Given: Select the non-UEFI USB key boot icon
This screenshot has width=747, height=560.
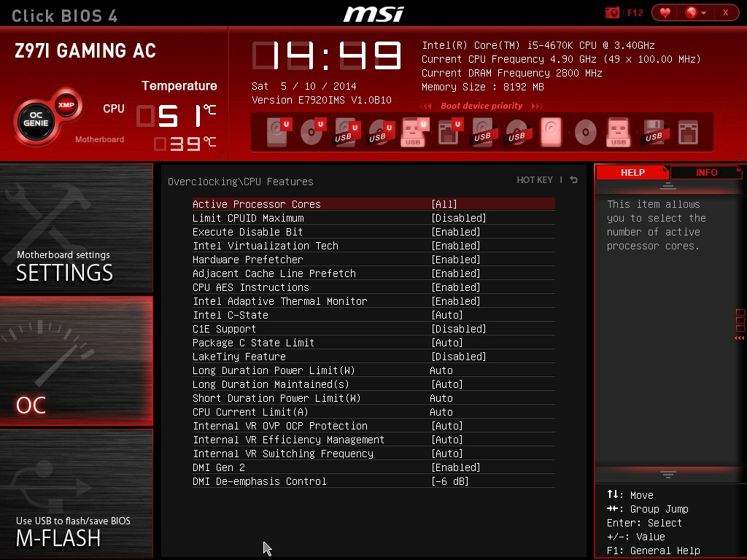Looking at the screenshot, I should click(x=619, y=132).
